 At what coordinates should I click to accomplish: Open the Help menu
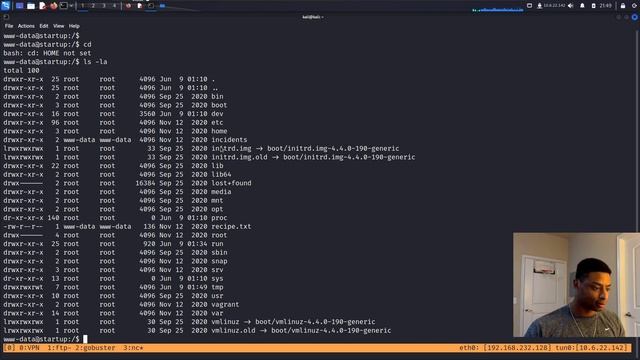point(74,26)
